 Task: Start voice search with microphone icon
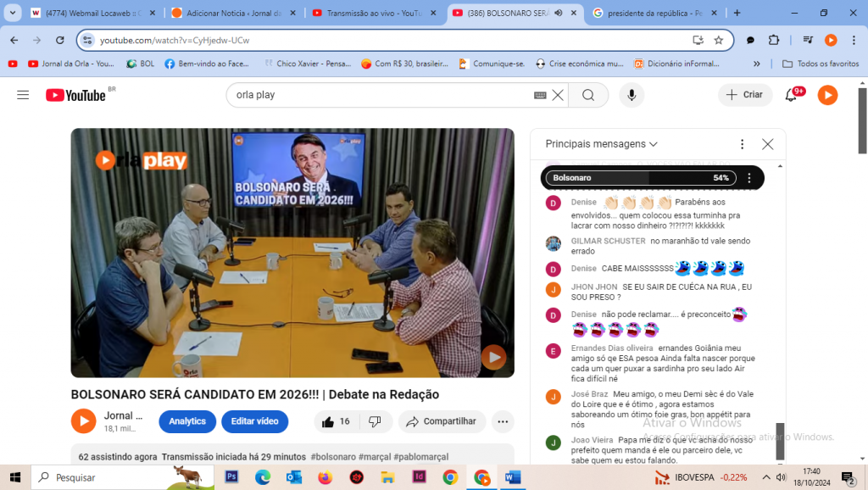click(x=632, y=95)
